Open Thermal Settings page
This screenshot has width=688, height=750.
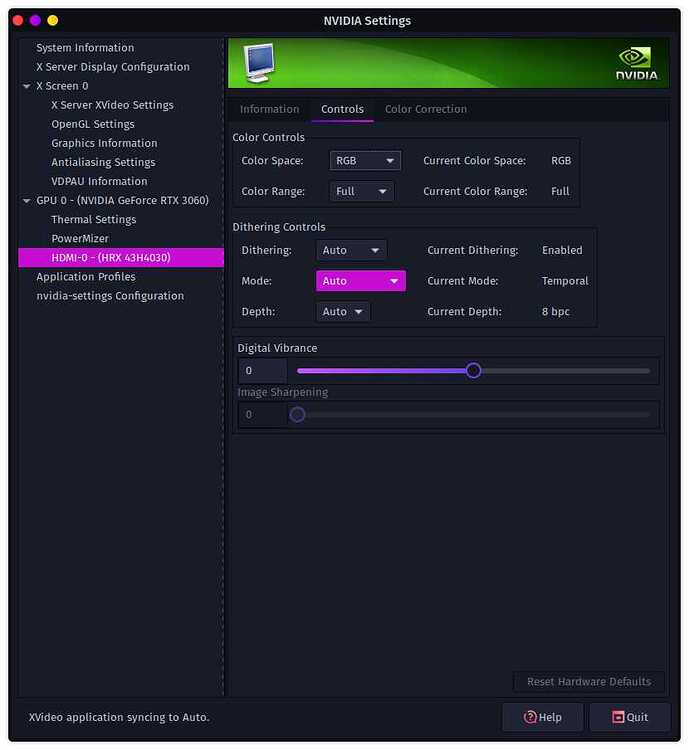tap(94, 220)
